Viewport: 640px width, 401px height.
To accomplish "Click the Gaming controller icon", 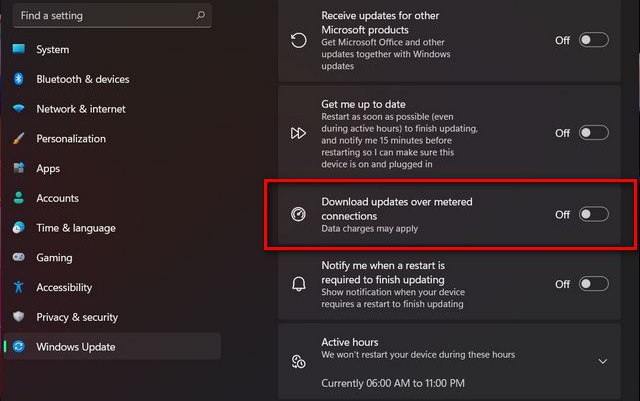I will [18, 257].
